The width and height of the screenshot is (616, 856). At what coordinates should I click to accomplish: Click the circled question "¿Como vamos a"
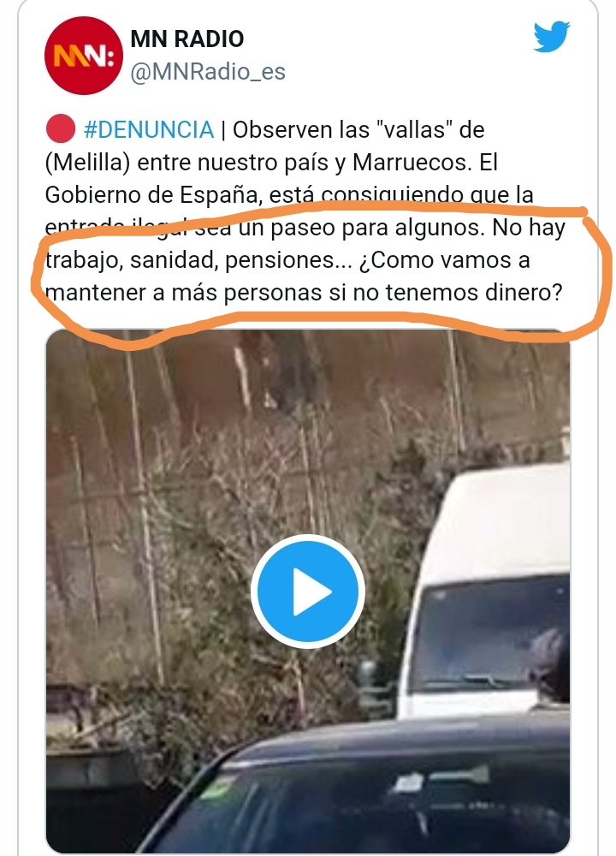pyautogui.click(x=445, y=260)
